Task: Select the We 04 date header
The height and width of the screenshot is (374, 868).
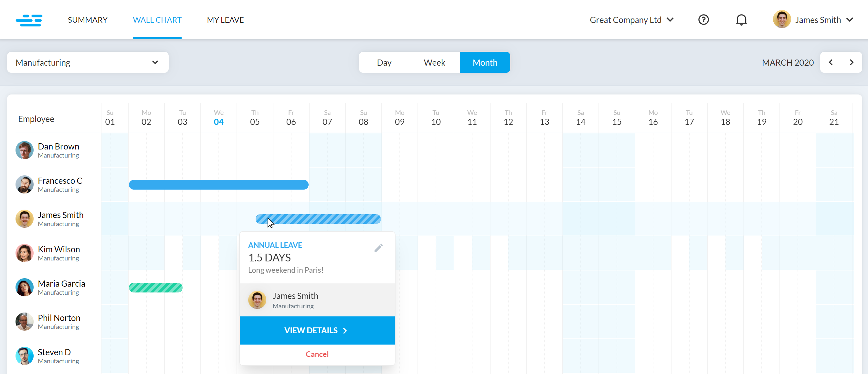Action: pos(219,118)
